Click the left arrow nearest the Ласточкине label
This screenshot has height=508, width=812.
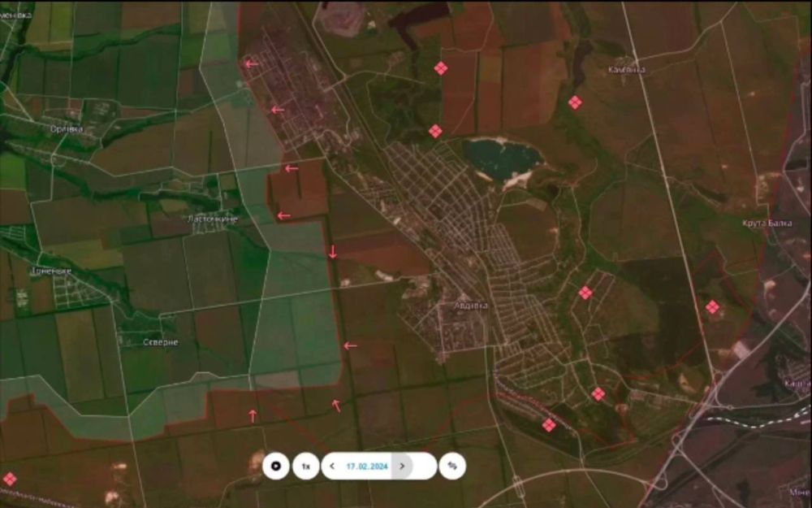pyautogui.click(x=283, y=215)
